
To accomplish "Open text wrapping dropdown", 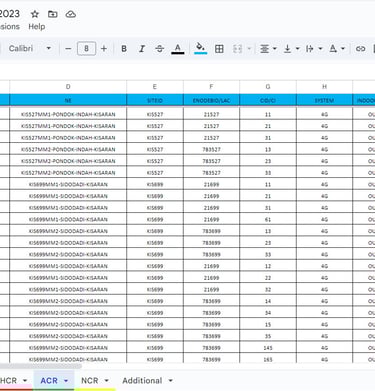I will click(314, 49).
